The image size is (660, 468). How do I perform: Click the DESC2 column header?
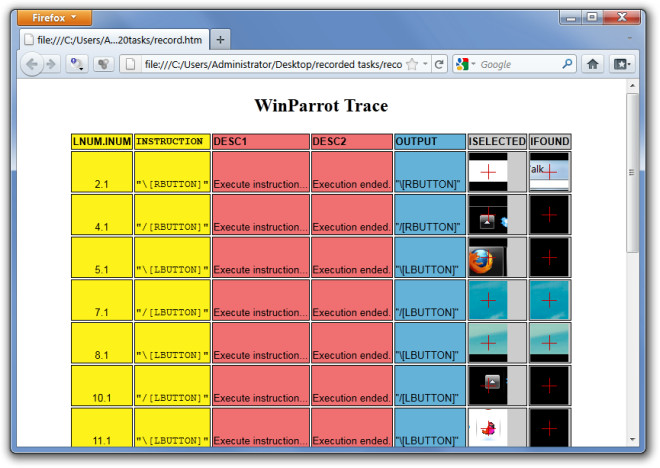click(351, 141)
